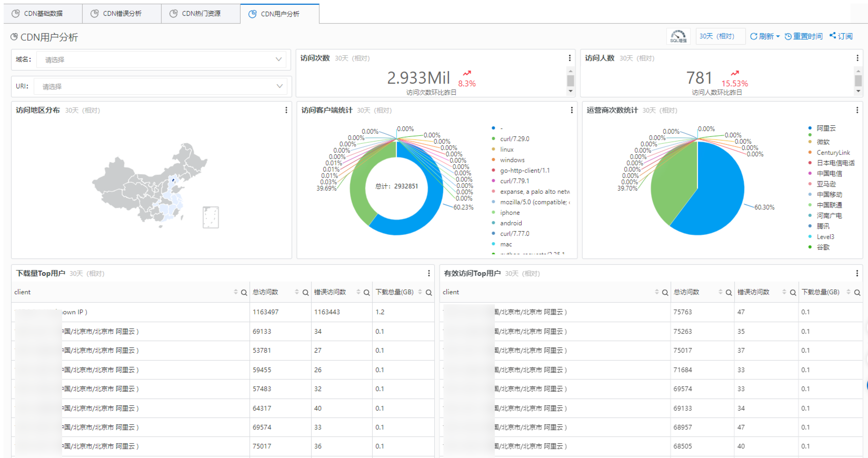
Task: Click the SQL enhancement gauge icon
Action: [x=678, y=36]
